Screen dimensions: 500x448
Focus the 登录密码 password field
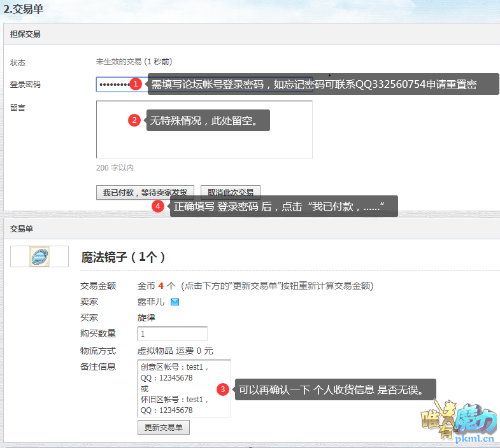click(x=112, y=85)
